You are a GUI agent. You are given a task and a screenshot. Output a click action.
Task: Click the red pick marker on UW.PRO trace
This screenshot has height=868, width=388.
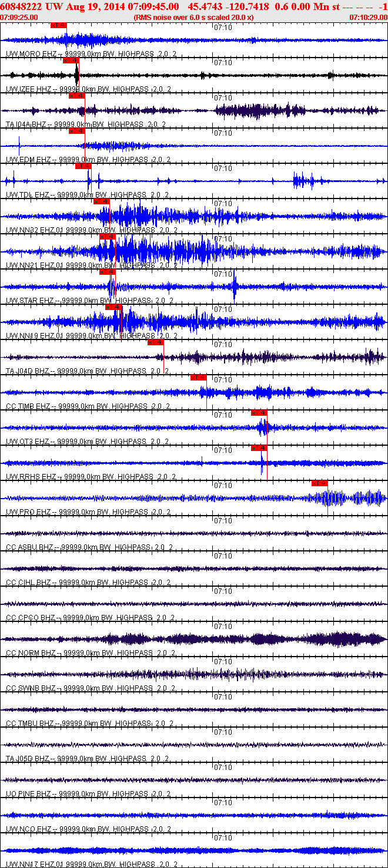coord(320,483)
